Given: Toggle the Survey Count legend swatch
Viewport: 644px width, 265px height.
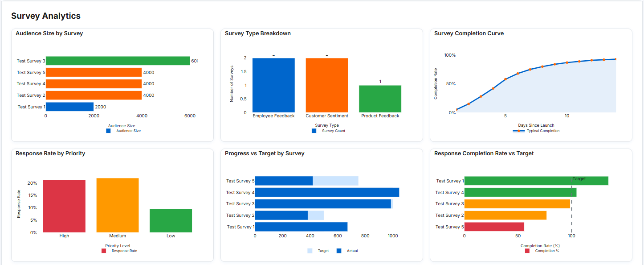Looking at the screenshot, I should coord(314,131).
